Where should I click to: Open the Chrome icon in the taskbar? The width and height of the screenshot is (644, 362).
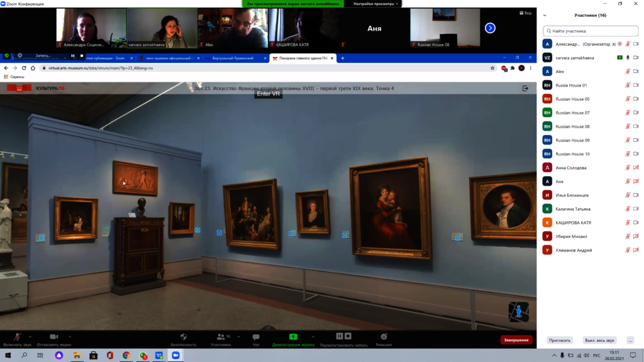click(126, 356)
